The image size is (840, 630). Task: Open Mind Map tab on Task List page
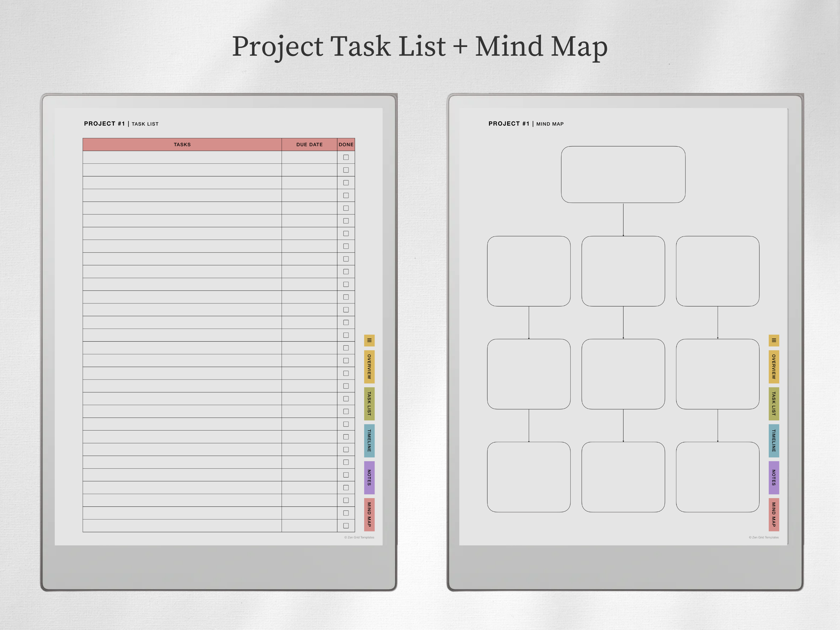coord(369,514)
